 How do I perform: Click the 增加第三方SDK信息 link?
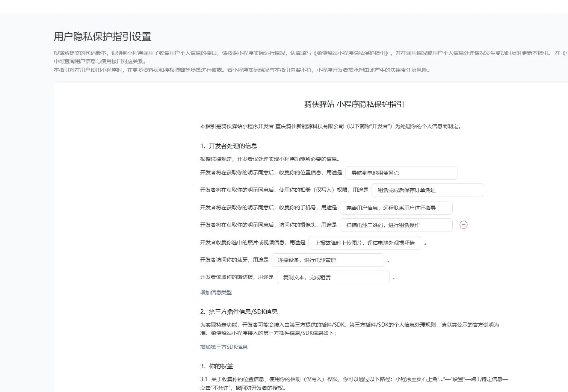[x=224, y=347]
